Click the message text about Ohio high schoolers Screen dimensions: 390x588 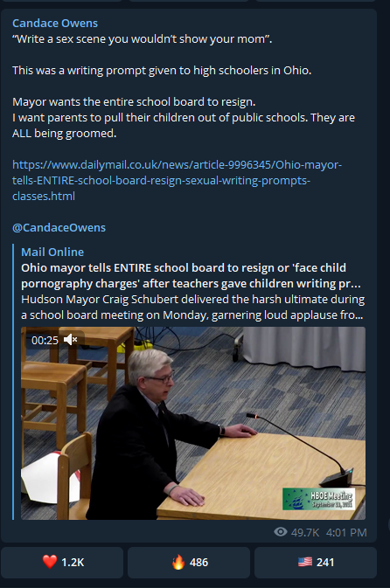click(x=162, y=71)
